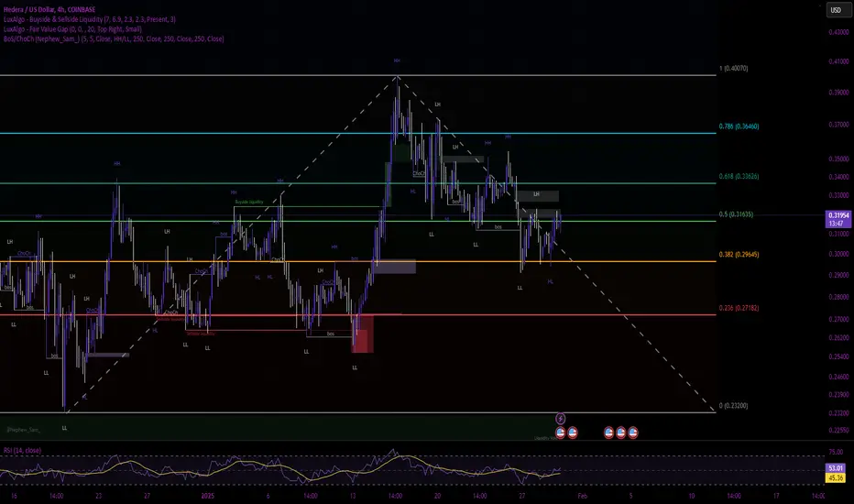Click the Feb date on time axis
Viewport: 854px width, 504px height.
pos(582,496)
